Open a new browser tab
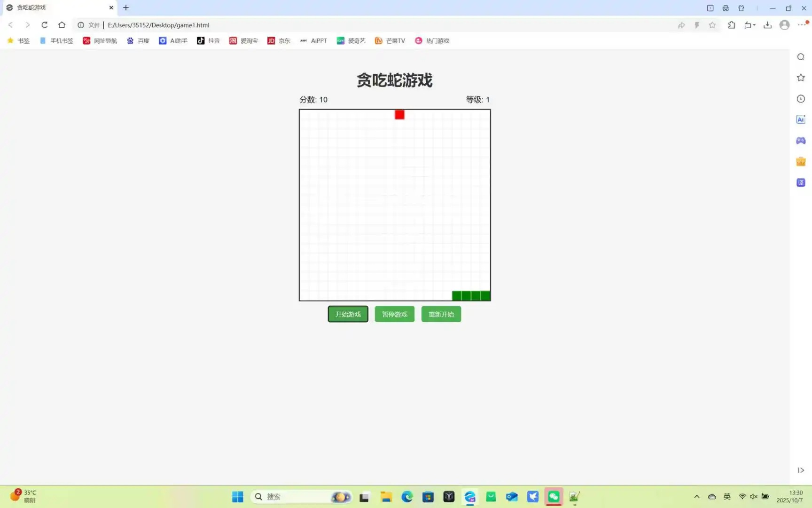 coord(126,8)
